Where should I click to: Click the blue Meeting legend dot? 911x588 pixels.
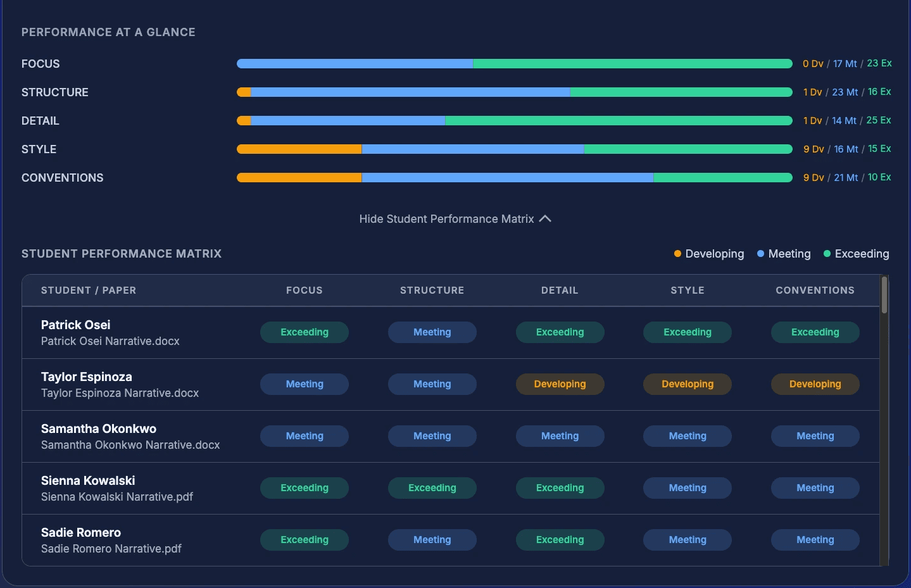760,254
